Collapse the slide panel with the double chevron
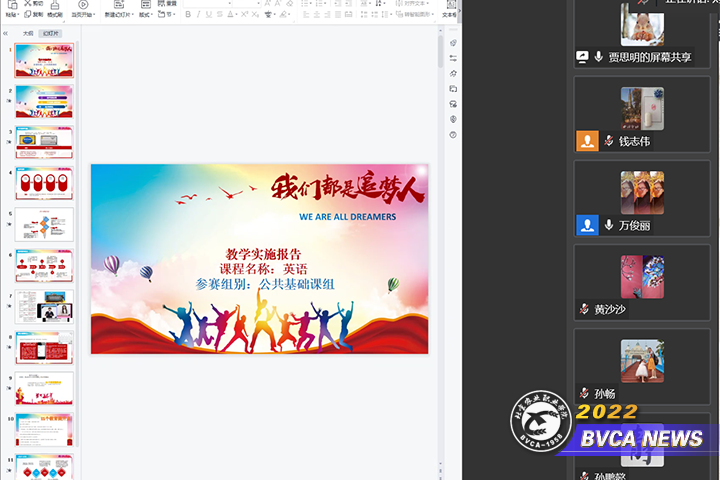 [6, 33]
